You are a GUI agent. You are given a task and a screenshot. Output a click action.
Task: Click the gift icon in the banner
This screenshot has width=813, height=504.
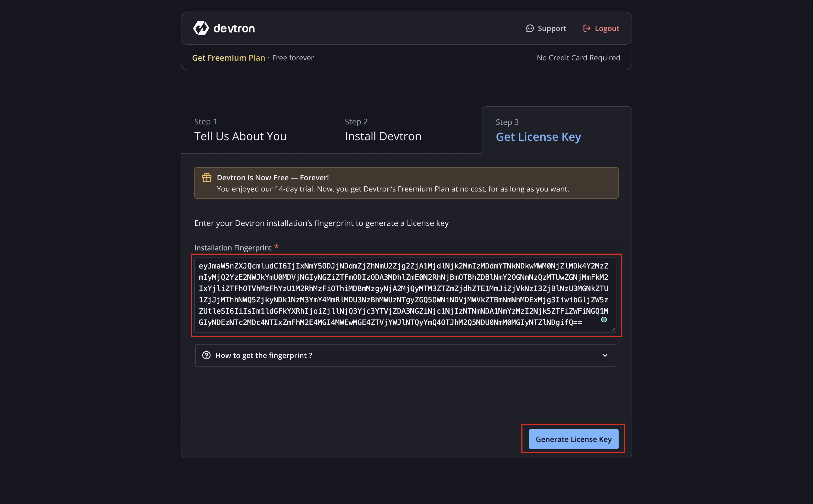coord(207,177)
